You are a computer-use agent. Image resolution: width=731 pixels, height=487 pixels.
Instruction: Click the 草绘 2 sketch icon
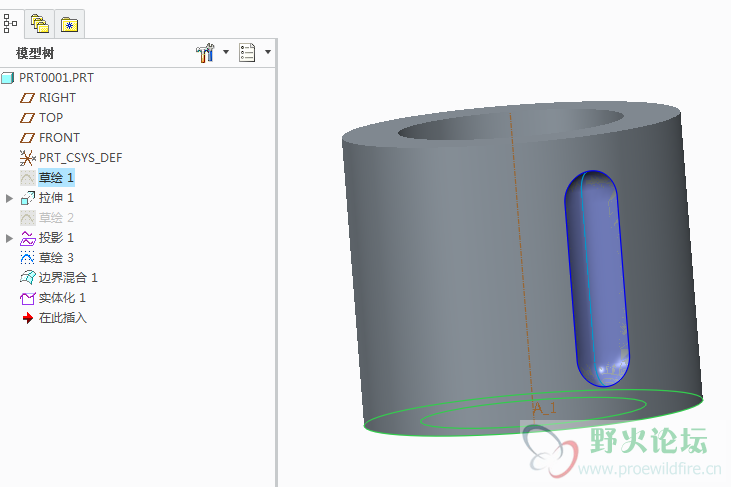(28, 218)
